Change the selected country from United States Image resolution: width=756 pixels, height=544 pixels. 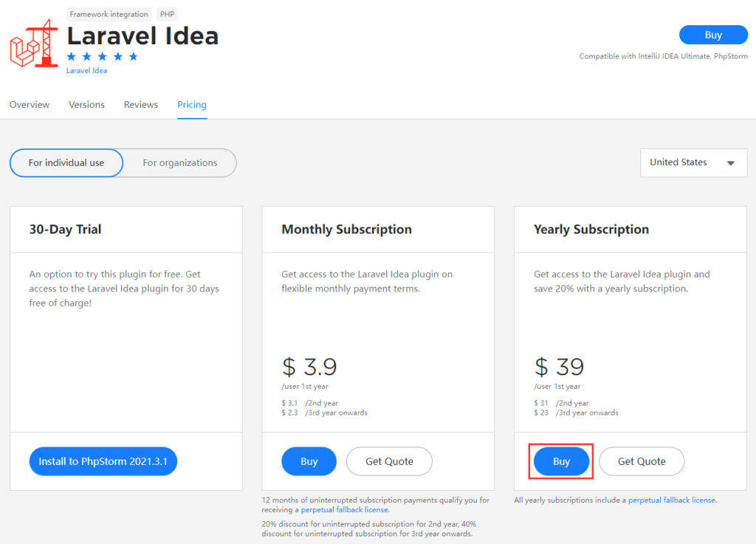[693, 162]
